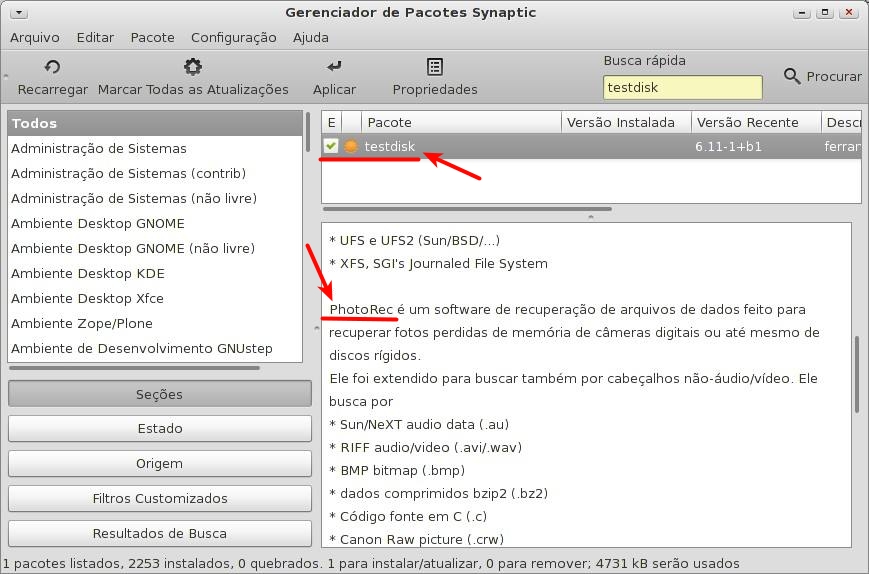Open the Configuração menu
The height and width of the screenshot is (574, 869).
[233, 38]
